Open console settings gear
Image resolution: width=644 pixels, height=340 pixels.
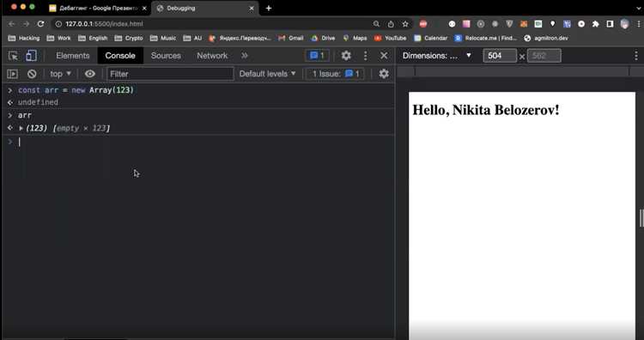384,74
